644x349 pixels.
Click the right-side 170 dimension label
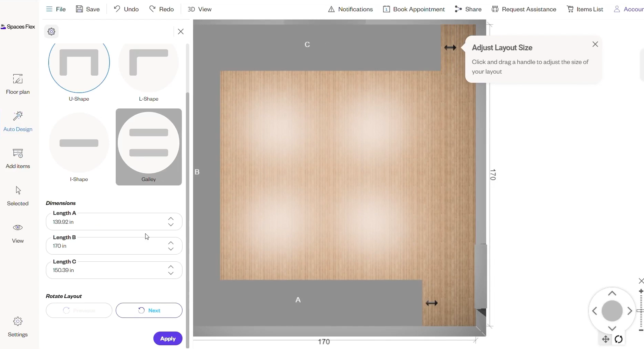tap(493, 175)
